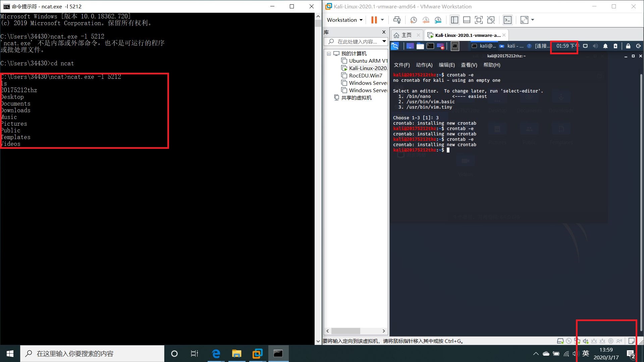Viewport: 644px width, 362px height.
Task: Toggle the thumbnail bar view button
Action: (x=467, y=20)
